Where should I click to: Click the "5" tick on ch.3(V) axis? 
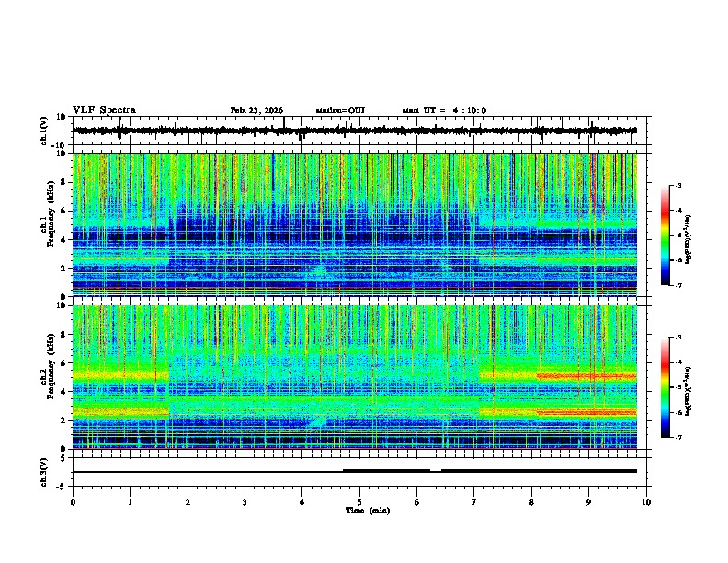(63, 458)
